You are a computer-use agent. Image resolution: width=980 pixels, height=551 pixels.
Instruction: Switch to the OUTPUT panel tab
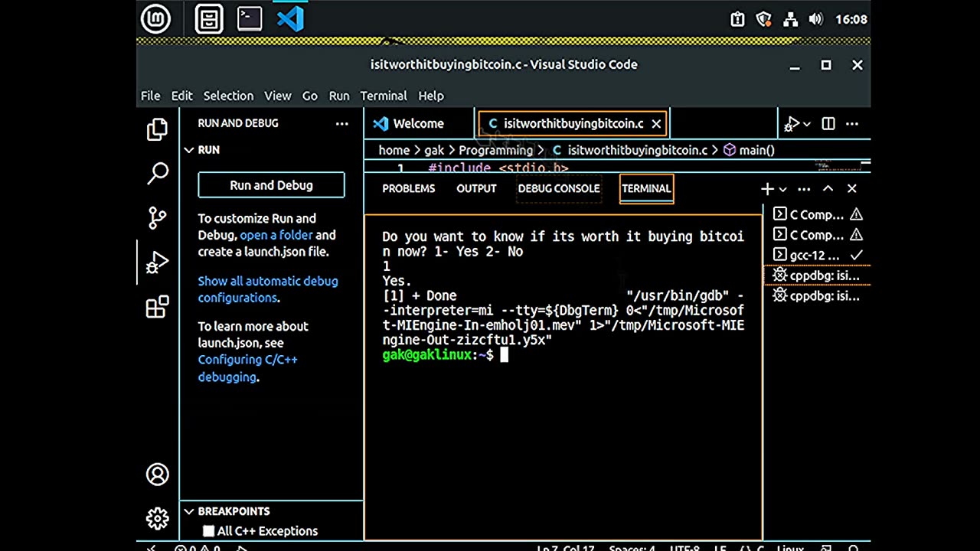tap(476, 188)
